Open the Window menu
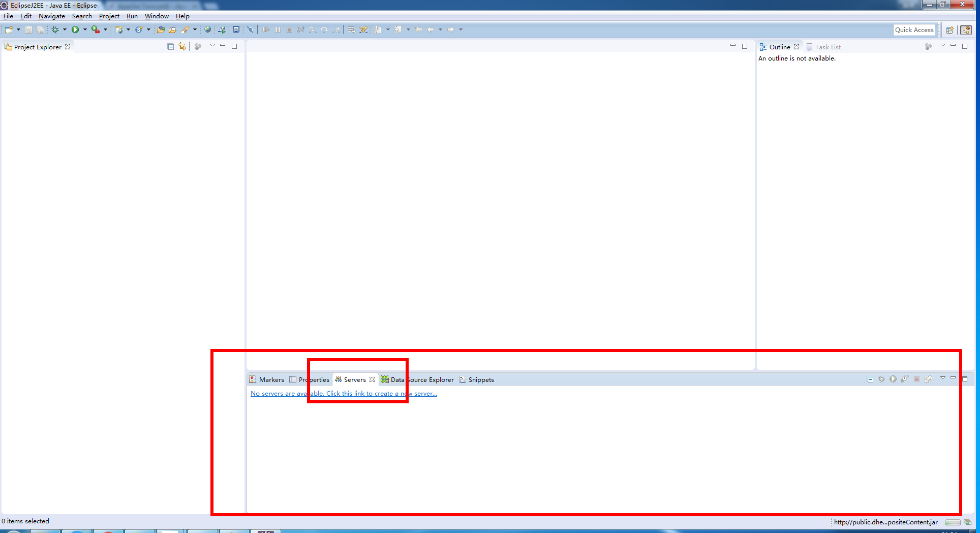Screen dimensions: 980x533 pyautogui.click(x=157, y=16)
